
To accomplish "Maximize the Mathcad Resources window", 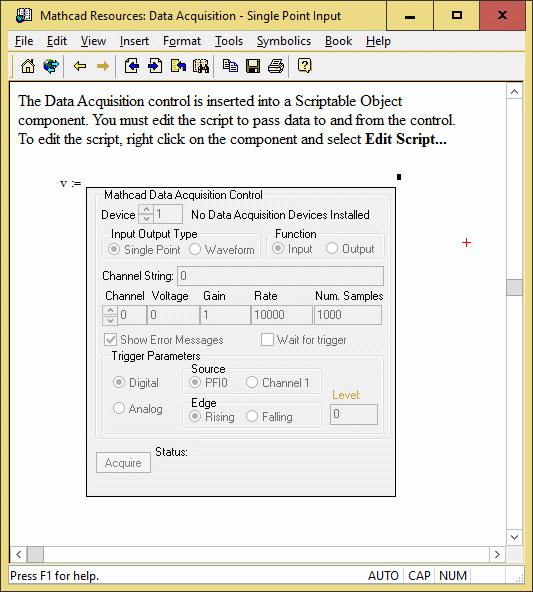I will (x=457, y=16).
